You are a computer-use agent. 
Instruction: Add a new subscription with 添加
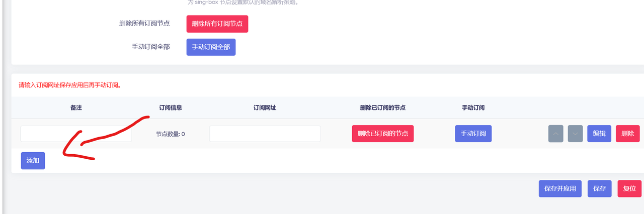coord(33,161)
